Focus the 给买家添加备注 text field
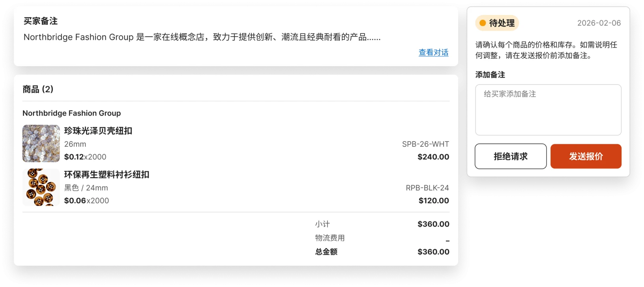 548,110
